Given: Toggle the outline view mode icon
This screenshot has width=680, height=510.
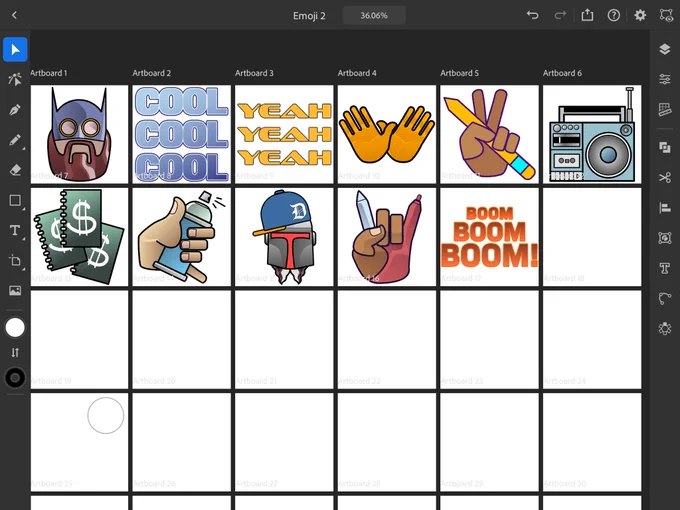Looking at the screenshot, I should tap(667, 16).
